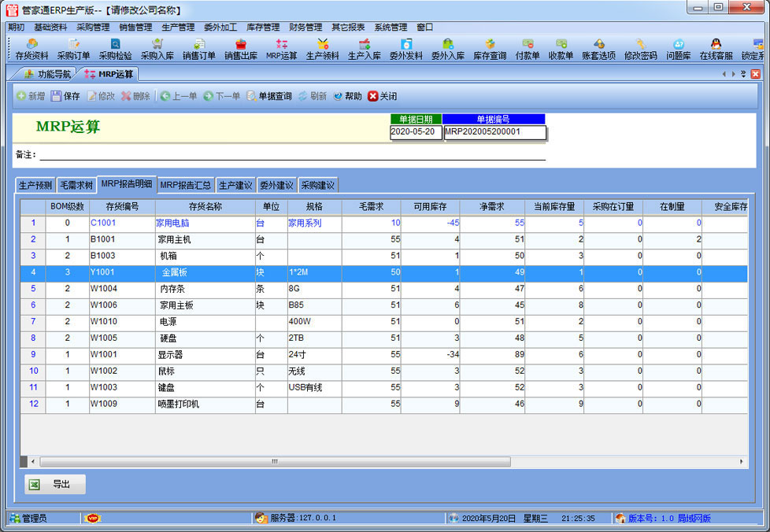Image resolution: width=770 pixels, height=532 pixels.
Task: Click the 单据日期 date field
Action: (x=415, y=132)
